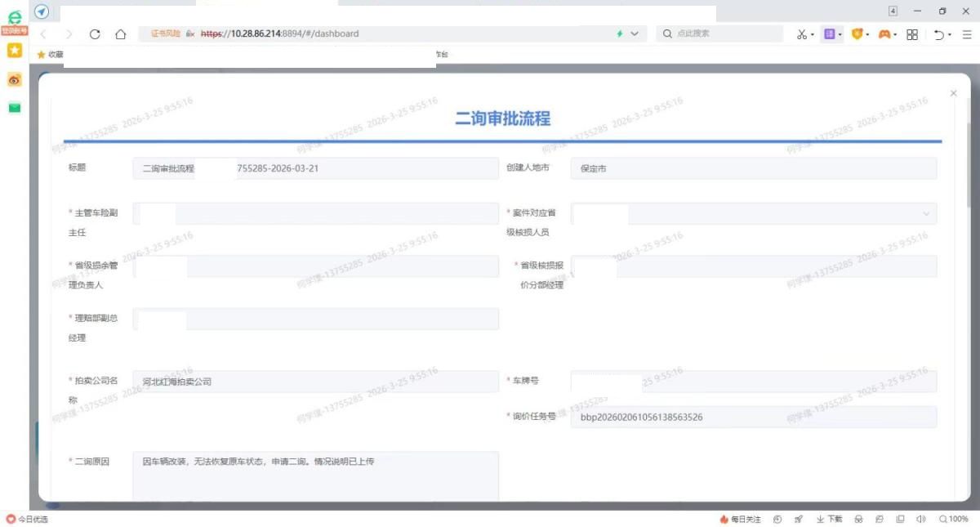Viewport: 980px width, 527px height.
Task: Expand the 案件对应省级核损人员 dropdown
Action: click(x=926, y=213)
